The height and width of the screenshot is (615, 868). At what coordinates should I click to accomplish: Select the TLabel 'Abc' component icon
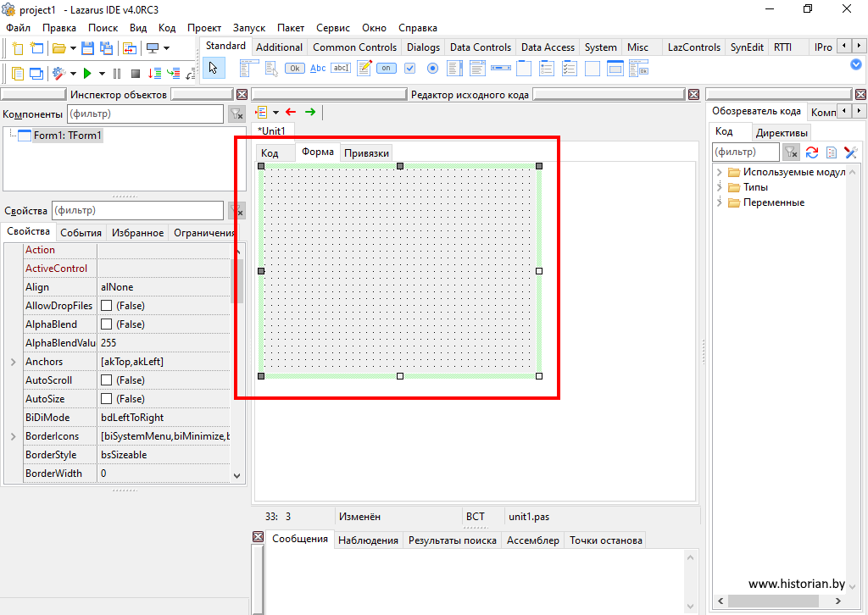pyautogui.click(x=318, y=69)
